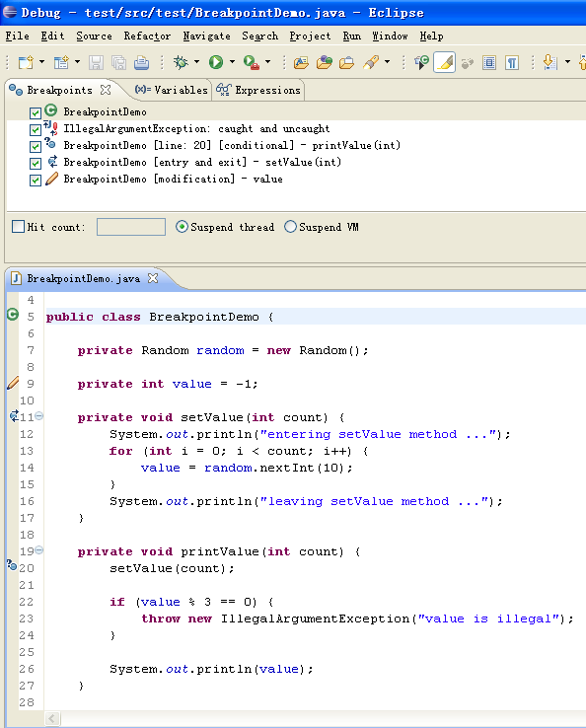Select the Suspend VM radio button
Image resolution: width=586 pixels, height=728 pixels.
coord(290,227)
